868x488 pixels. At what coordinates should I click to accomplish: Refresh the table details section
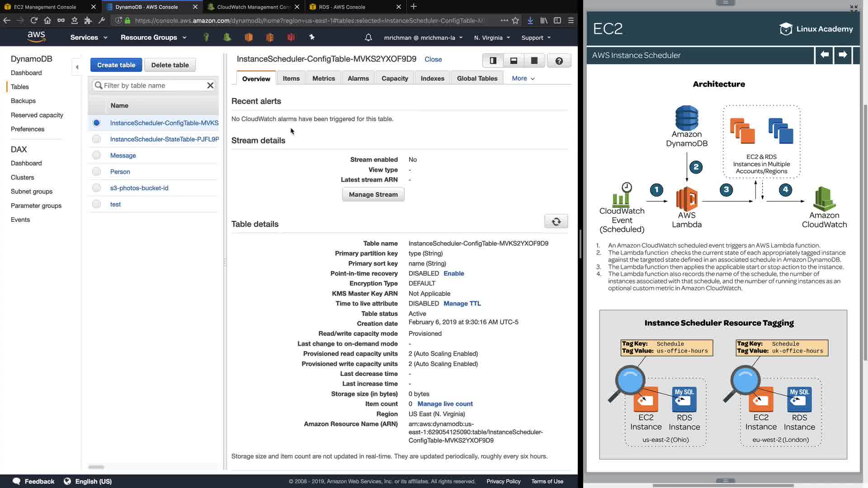pyautogui.click(x=556, y=221)
